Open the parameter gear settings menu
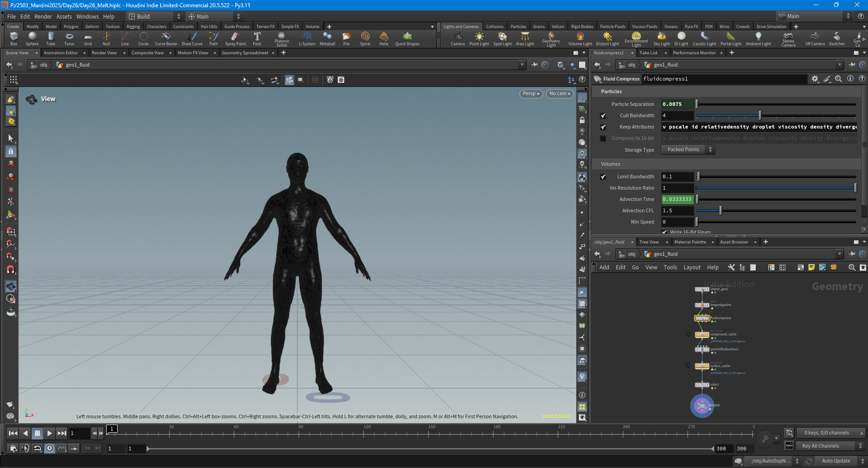 tap(815, 79)
